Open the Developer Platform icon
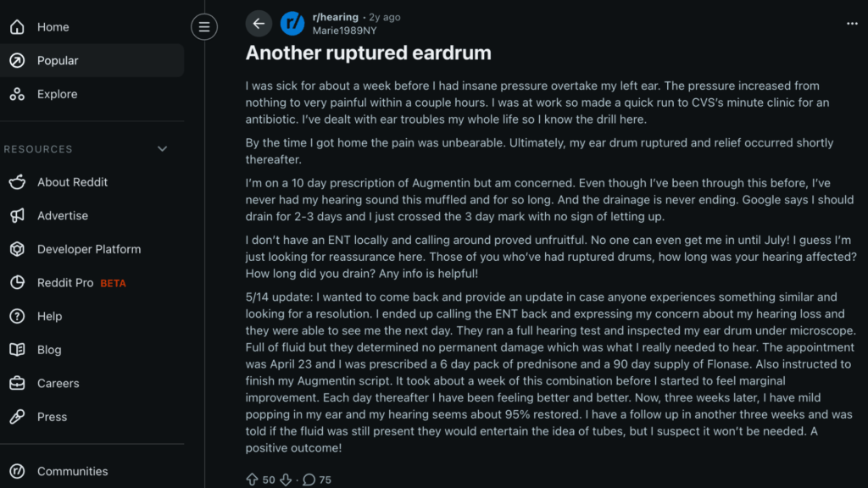868x488 pixels. point(17,249)
